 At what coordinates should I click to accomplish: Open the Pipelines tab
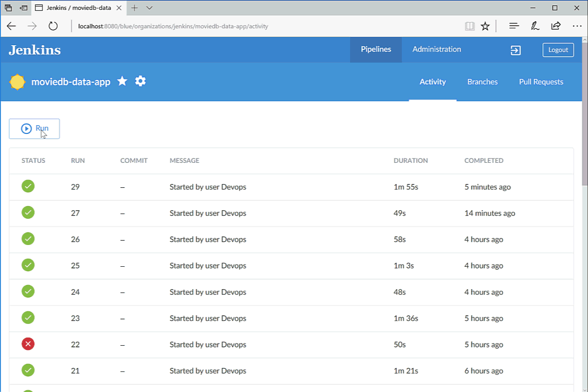coord(376,50)
